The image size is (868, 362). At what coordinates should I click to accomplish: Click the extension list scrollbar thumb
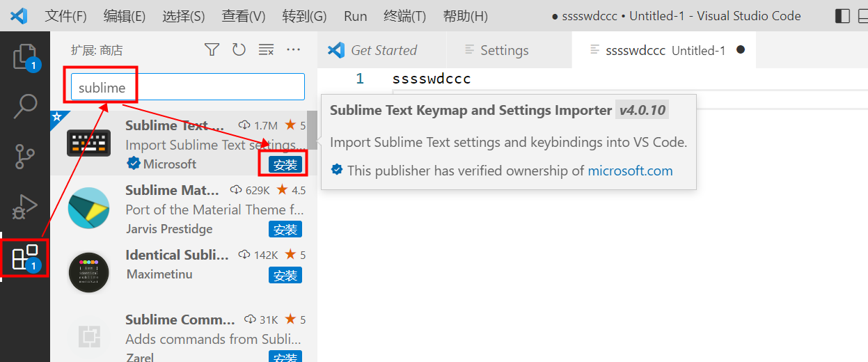point(312,130)
